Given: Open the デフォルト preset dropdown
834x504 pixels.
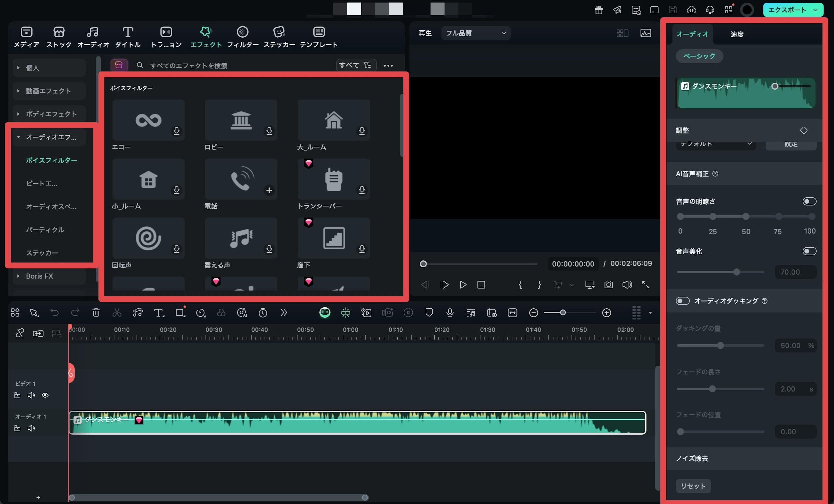Looking at the screenshot, I should coord(716,144).
